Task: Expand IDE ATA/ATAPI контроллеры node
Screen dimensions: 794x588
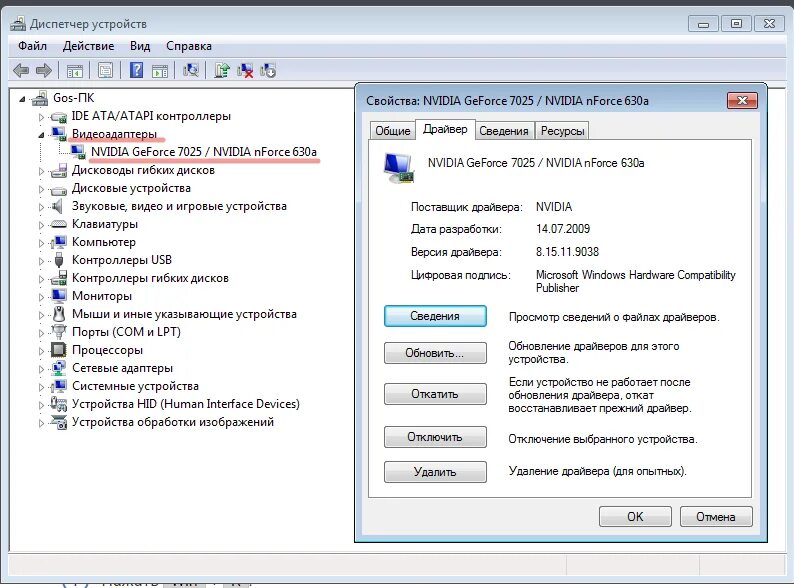Action: pyautogui.click(x=42, y=117)
